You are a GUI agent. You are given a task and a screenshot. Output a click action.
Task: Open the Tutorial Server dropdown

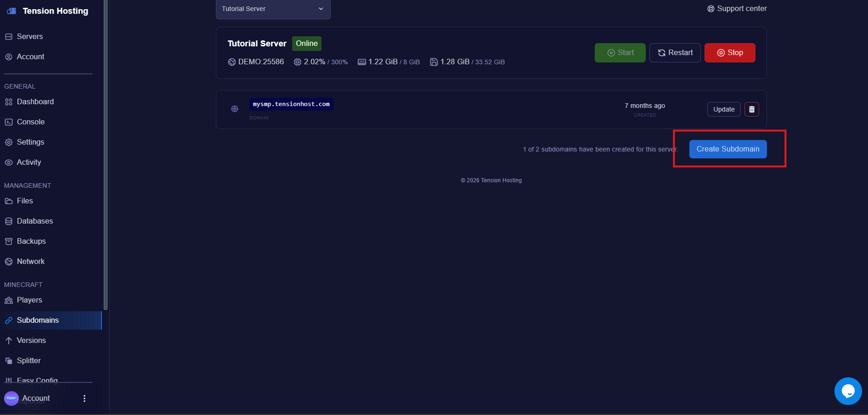point(273,8)
